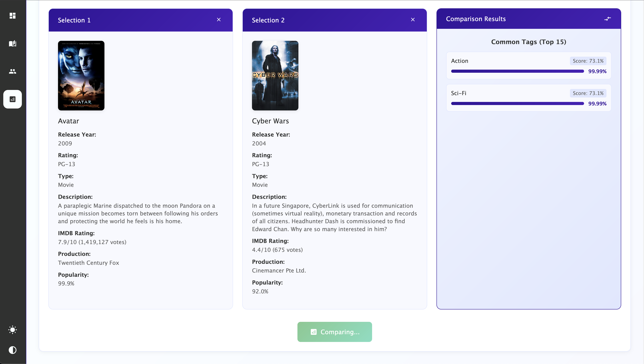Click the Sci-Fi tag progress bar

[517, 103]
